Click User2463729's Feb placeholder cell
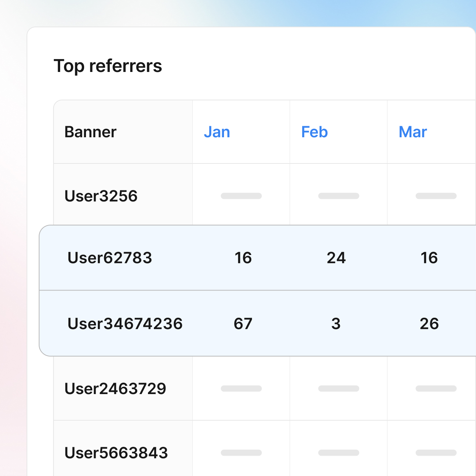 click(x=339, y=389)
